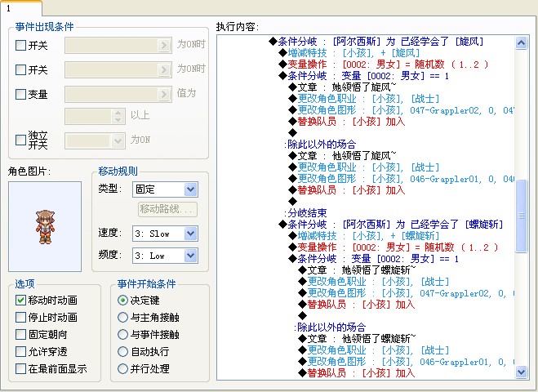Check the 固定朝向 option

(21, 334)
